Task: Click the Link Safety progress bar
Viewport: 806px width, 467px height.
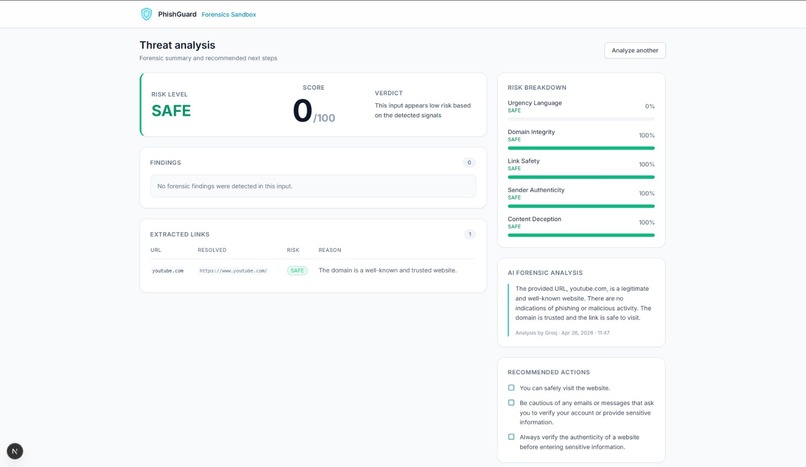Action: [x=581, y=177]
